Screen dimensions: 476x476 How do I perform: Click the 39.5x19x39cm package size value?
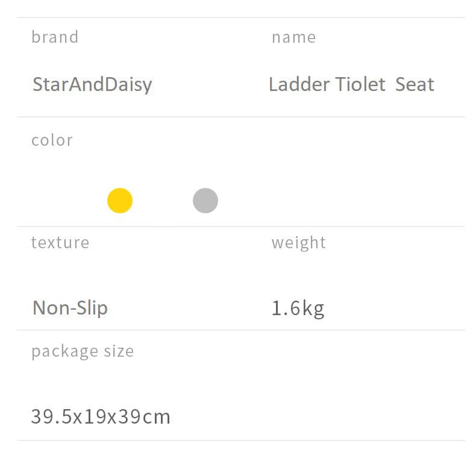coord(101,416)
